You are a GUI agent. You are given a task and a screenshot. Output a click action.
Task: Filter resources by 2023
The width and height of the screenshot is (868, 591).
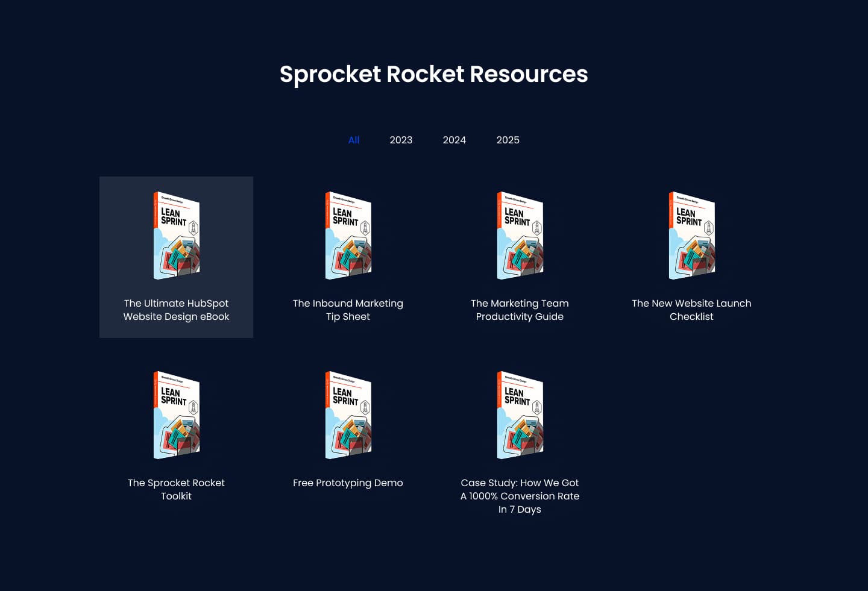[401, 140]
